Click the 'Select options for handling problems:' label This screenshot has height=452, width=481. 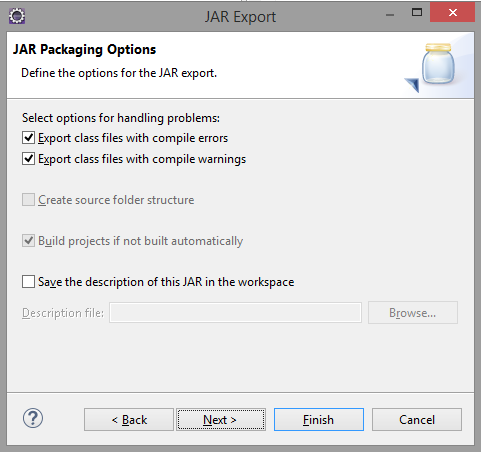tap(121, 118)
